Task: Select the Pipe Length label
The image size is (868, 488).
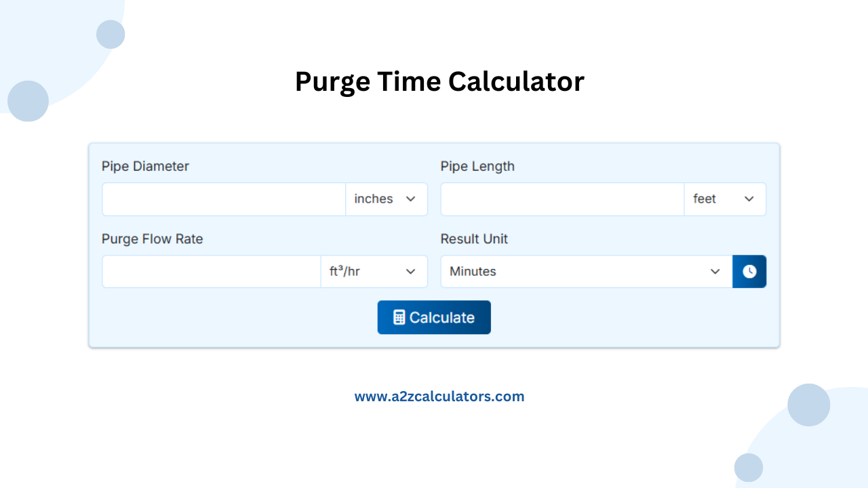Action: click(477, 166)
